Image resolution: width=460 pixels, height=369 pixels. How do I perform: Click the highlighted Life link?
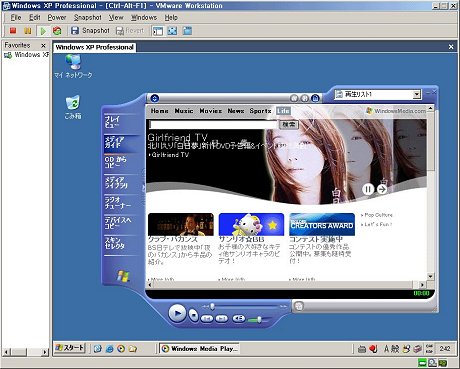(x=283, y=111)
